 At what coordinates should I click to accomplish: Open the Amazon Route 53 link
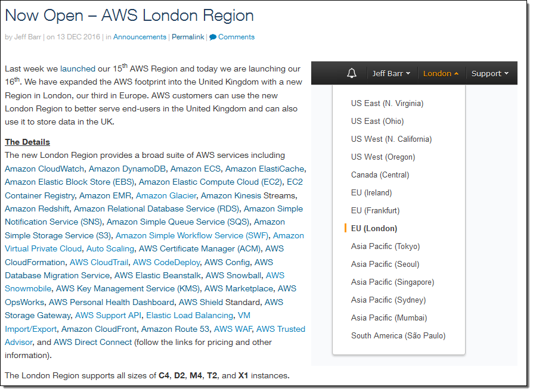point(175,329)
